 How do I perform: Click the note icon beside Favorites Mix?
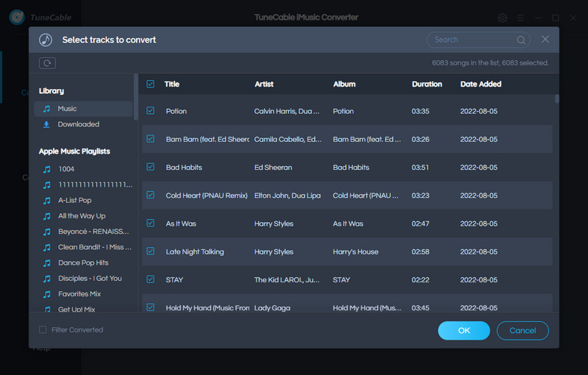click(x=47, y=294)
